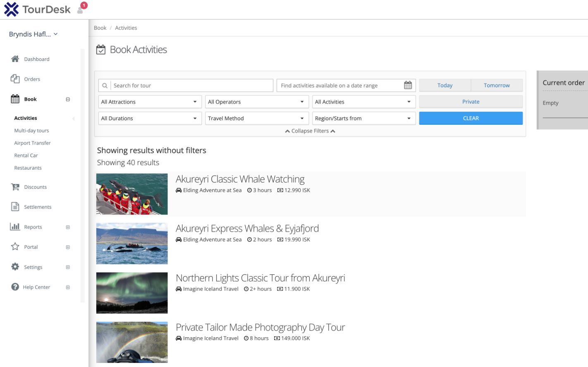588x367 pixels.
Task: Click the TourDesk logo icon
Action: [11, 9]
